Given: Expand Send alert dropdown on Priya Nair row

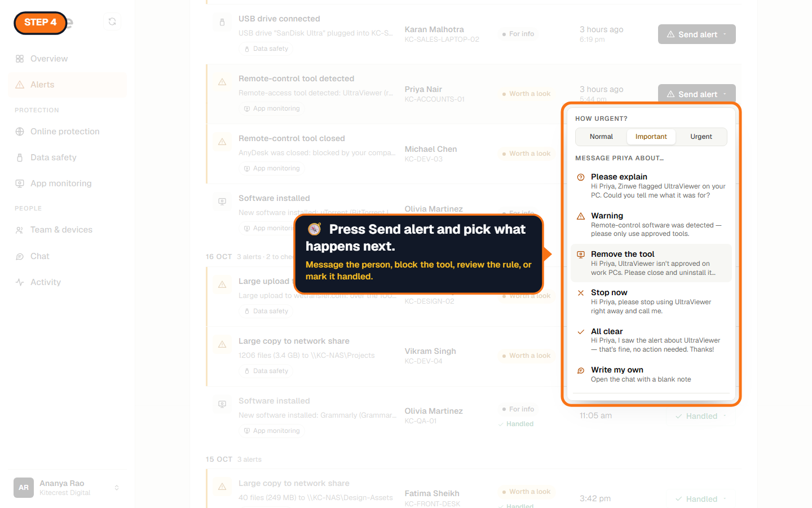Looking at the screenshot, I should [697, 94].
